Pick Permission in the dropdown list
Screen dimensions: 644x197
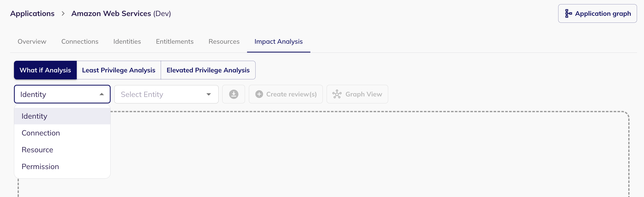click(40, 166)
